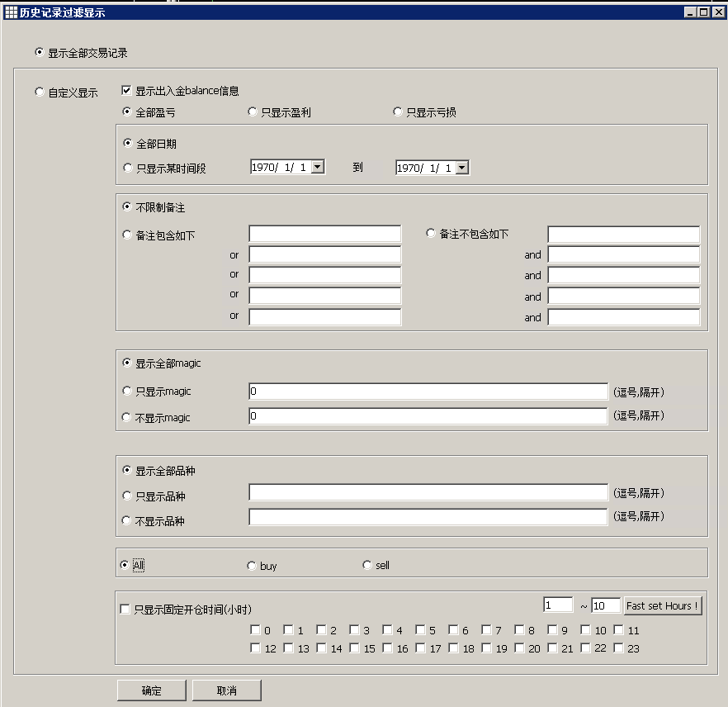Click the window icon in the title bar
Viewport: 728px width, 707px height.
(x=11, y=12)
